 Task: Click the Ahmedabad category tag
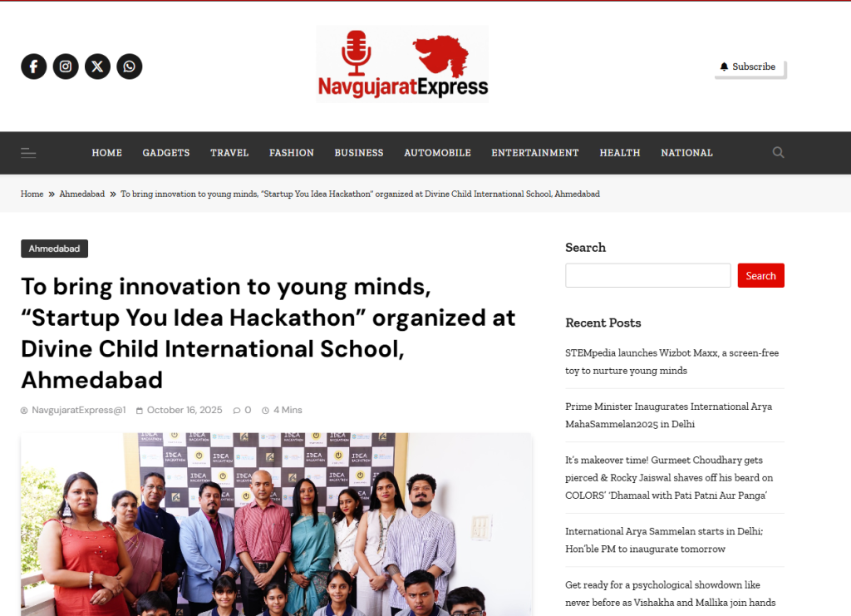pos(54,249)
